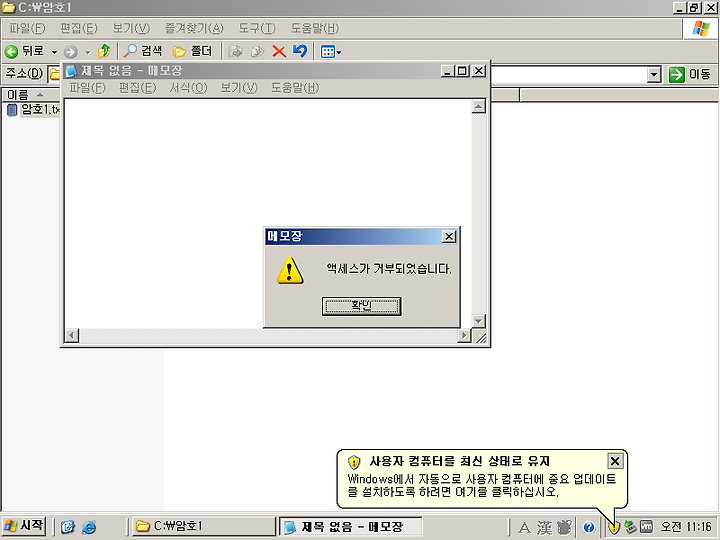Open the Back history dropdown arrow
The image size is (720, 540).
click(54, 52)
